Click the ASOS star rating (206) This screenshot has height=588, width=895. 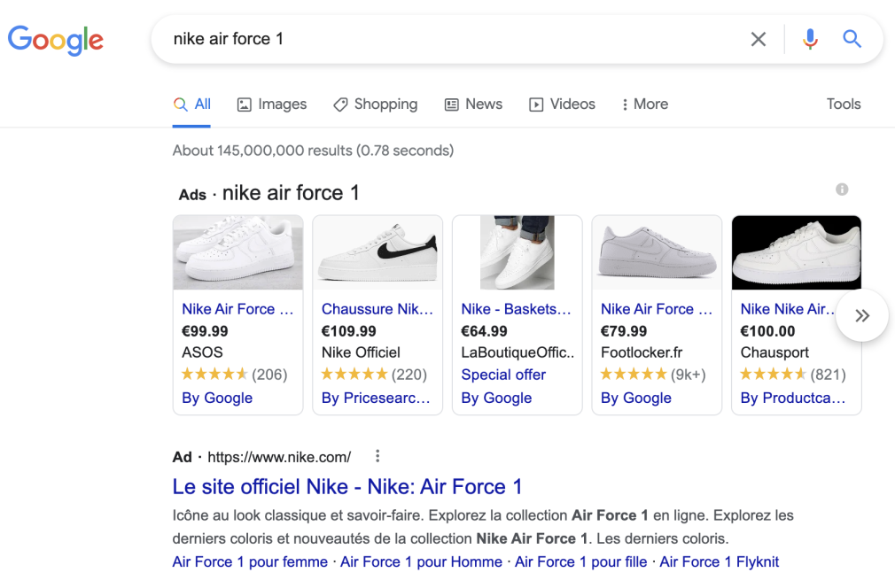point(234,375)
